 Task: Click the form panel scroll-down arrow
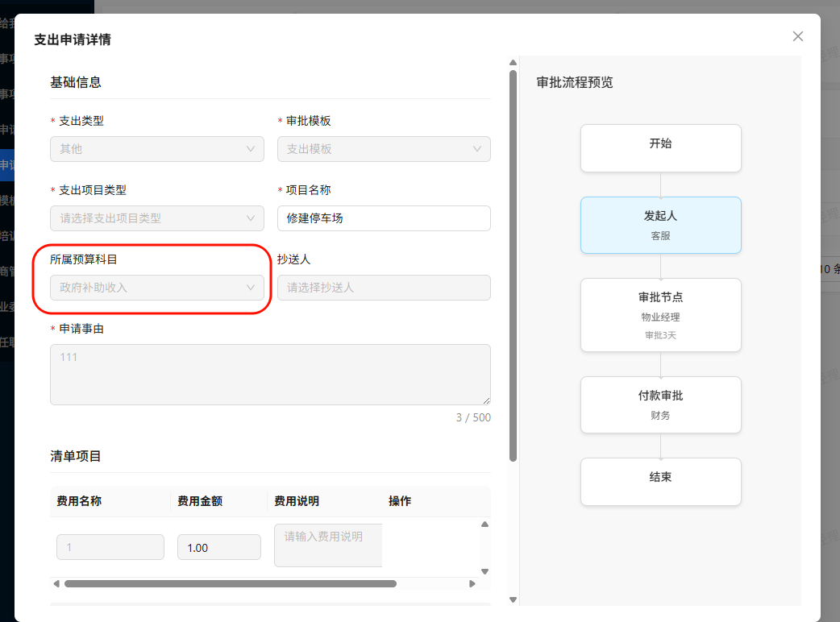pyautogui.click(x=513, y=599)
